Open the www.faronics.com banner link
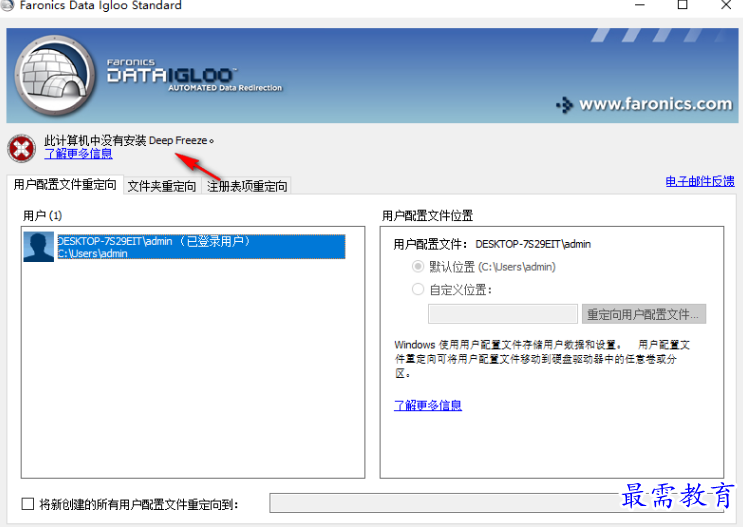Viewport: 743px width, 527px height. point(645,104)
